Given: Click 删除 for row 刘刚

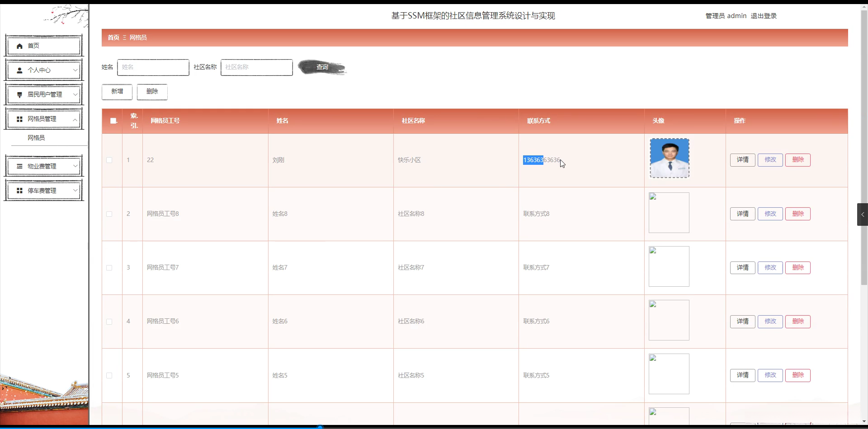Looking at the screenshot, I should click(x=798, y=160).
